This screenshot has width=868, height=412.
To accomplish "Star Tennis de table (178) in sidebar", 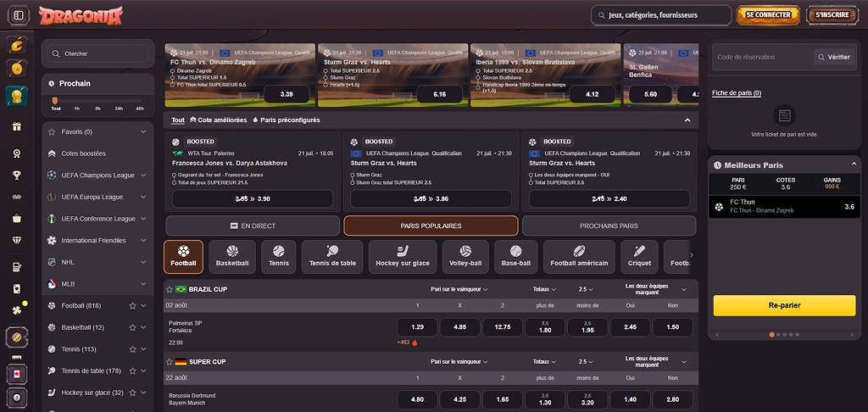I will [x=132, y=371].
